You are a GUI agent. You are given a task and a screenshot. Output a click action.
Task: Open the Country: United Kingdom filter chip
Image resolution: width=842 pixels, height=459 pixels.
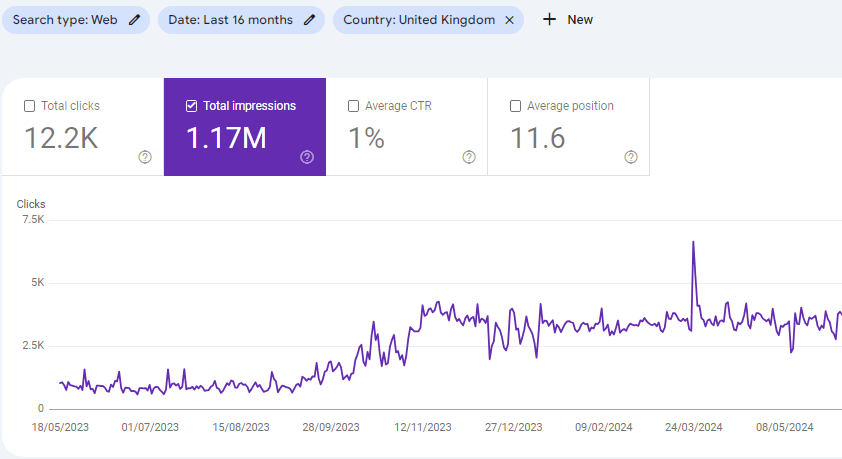428,20
